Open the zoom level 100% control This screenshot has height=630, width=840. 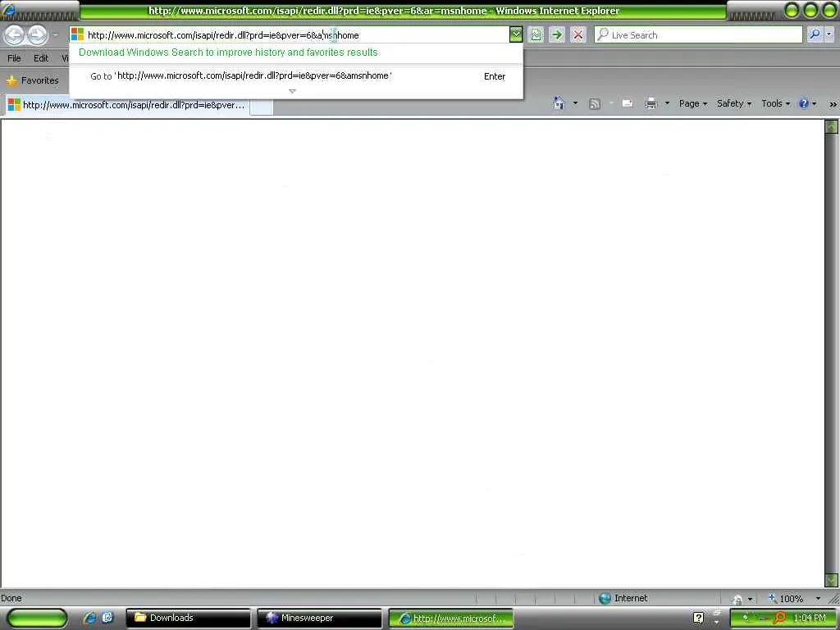[x=785, y=598]
